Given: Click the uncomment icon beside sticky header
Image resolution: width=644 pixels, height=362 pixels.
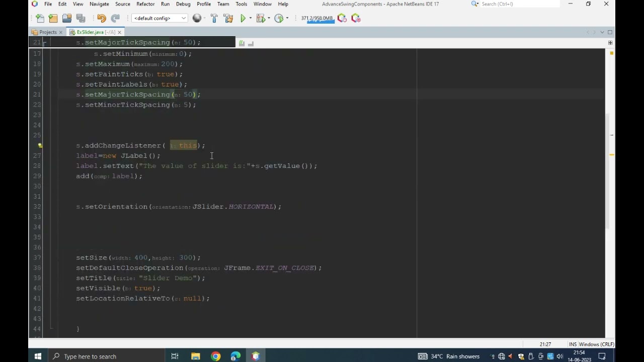Looking at the screenshot, I should 251,43.
